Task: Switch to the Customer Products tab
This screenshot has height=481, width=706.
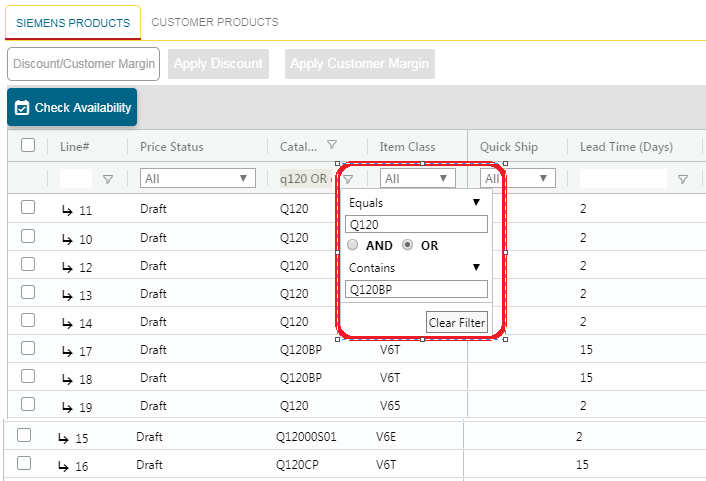Action: coord(215,22)
